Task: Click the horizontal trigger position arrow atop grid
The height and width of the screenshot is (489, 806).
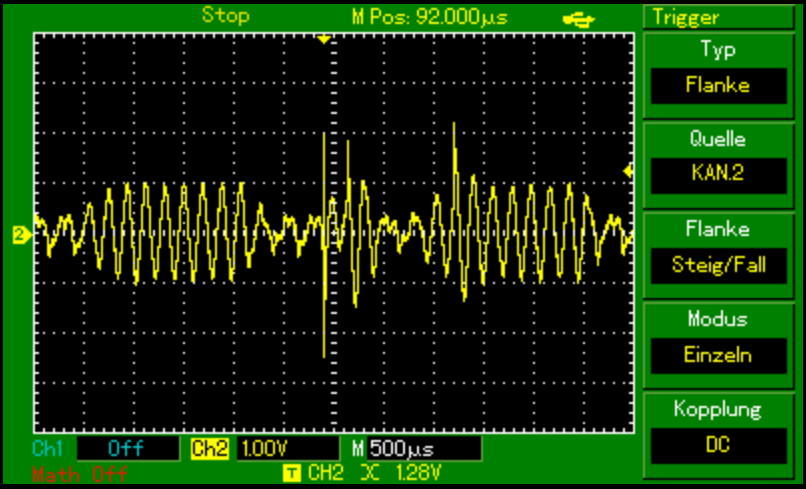Action: (323, 39)
